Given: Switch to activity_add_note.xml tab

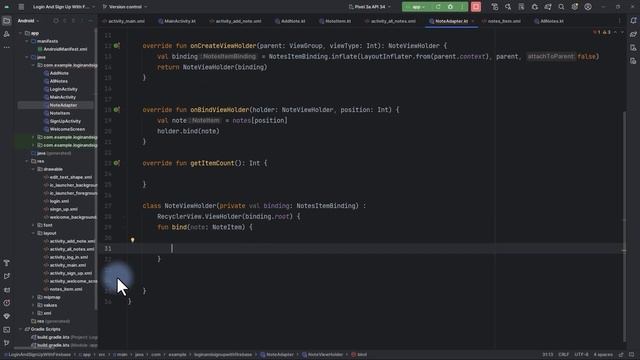Looking at the screenshot, I should click(238, 21).
